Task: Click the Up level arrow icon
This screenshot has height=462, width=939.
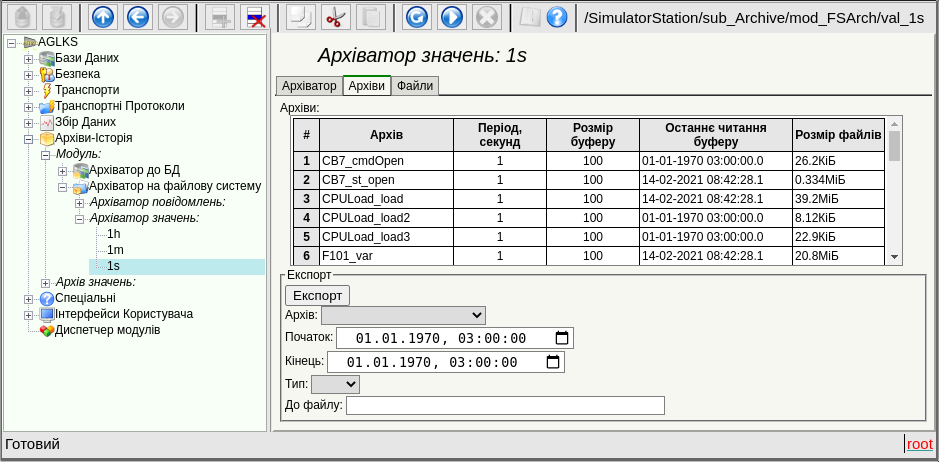Action: click(x=103, y=17)
